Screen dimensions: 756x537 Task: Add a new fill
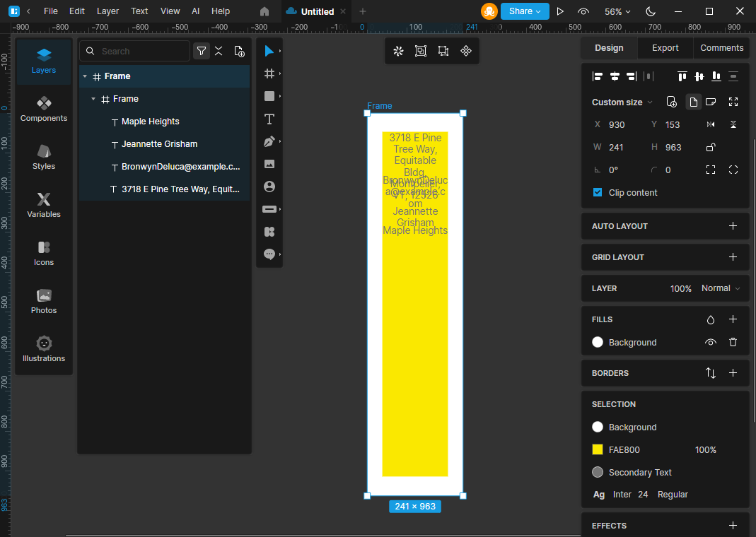(733, 319)
